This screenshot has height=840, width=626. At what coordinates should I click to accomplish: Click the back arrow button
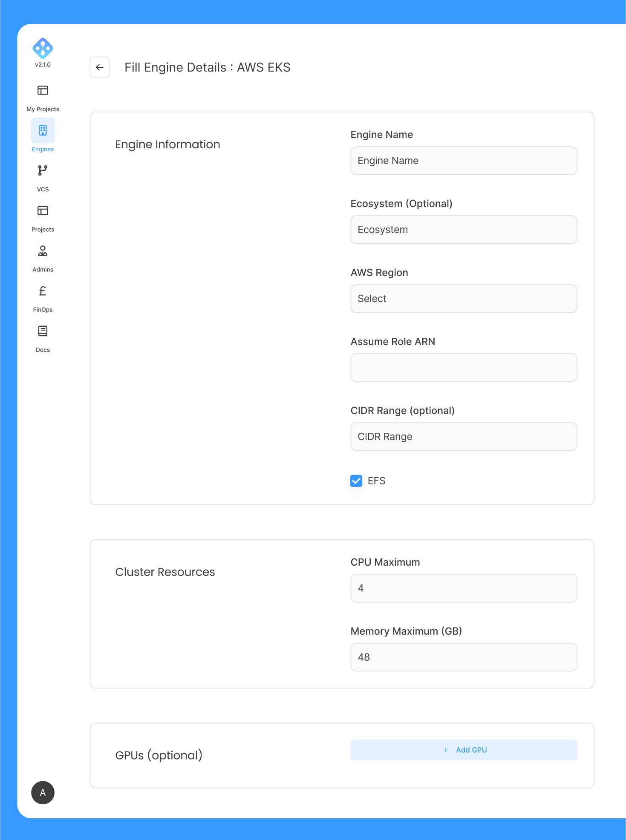[100, 67]
